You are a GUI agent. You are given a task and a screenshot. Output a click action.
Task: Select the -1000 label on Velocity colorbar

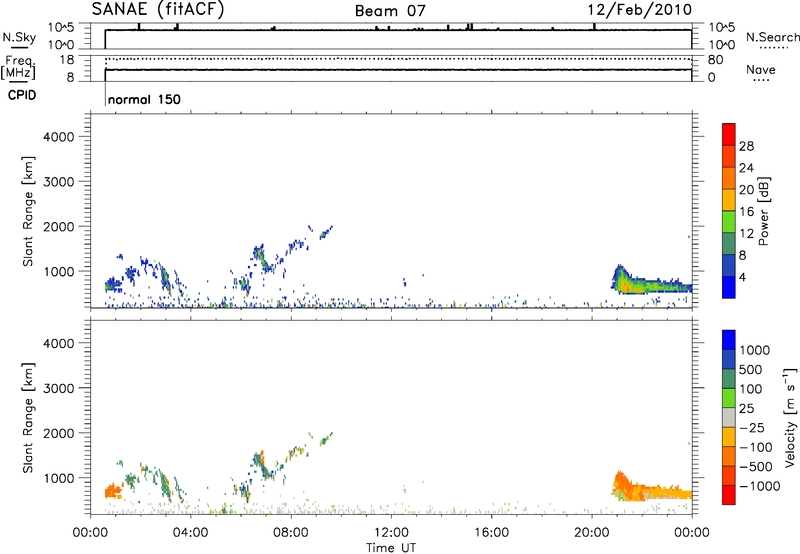pos(760,486)
